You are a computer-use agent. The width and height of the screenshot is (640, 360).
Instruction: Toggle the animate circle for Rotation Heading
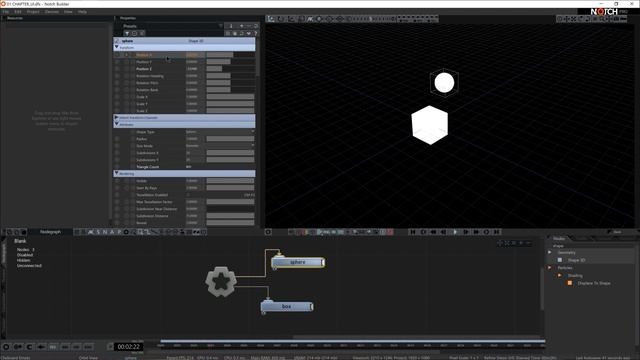pyautogui.click(x=117, y=76)
